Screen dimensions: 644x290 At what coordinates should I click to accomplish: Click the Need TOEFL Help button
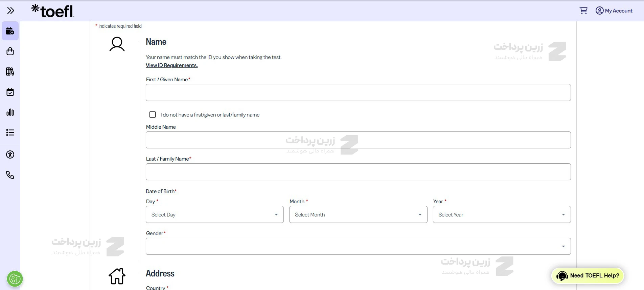[x=588, y=276]
